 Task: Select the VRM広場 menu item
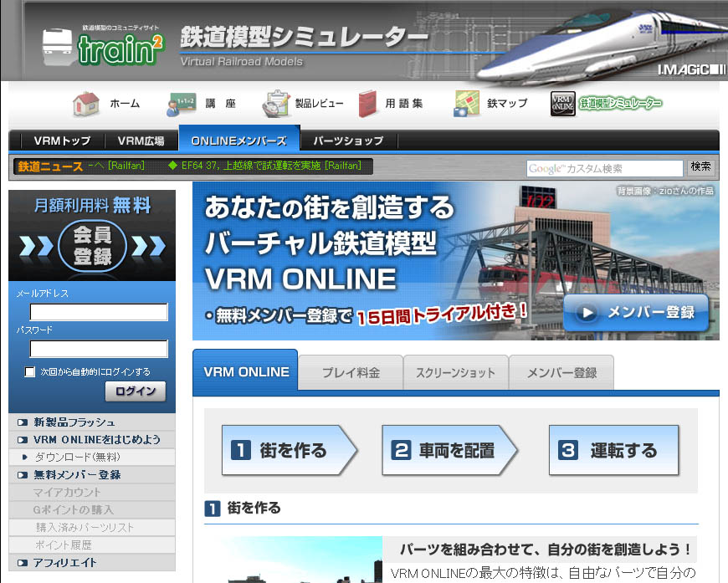141,141
